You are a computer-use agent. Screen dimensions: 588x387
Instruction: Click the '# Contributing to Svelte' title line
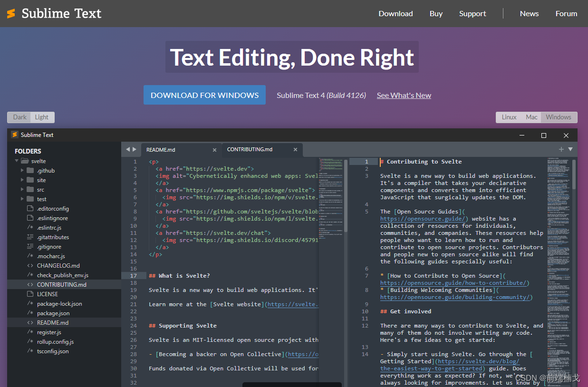421,162
